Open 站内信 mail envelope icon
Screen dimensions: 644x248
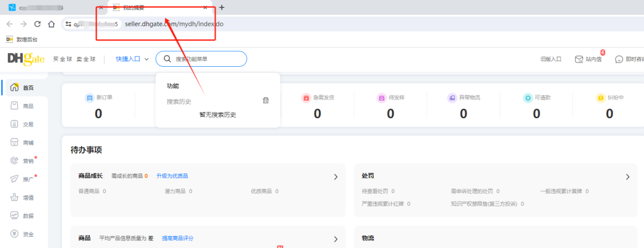coord(579,59)
